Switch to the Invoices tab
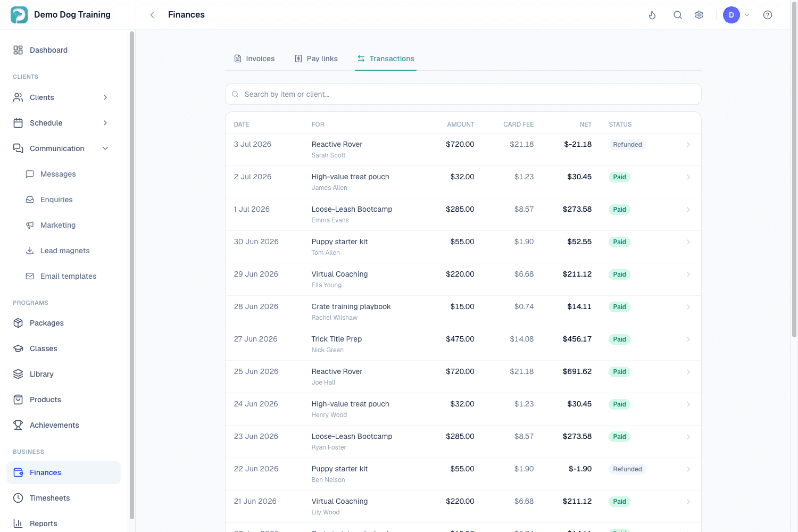The width and height of the screenshot is (798, 532). tap(254, 59)
